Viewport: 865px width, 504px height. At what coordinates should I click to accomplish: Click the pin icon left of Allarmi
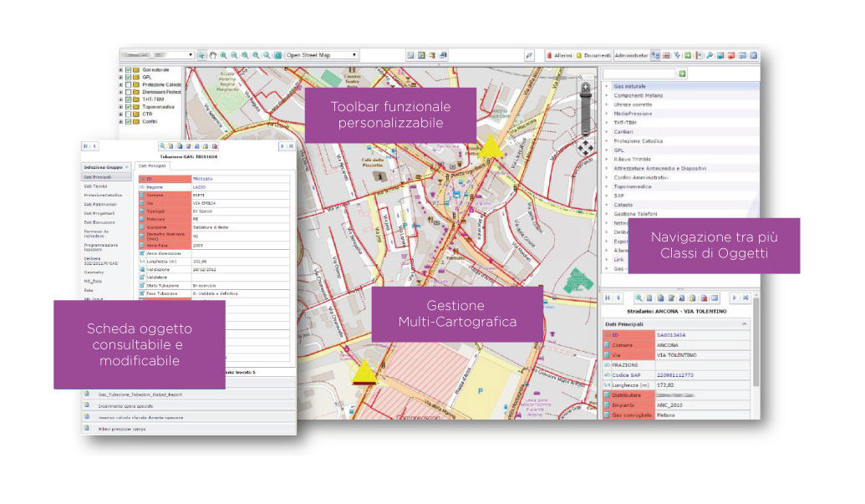tap(529, 55)
